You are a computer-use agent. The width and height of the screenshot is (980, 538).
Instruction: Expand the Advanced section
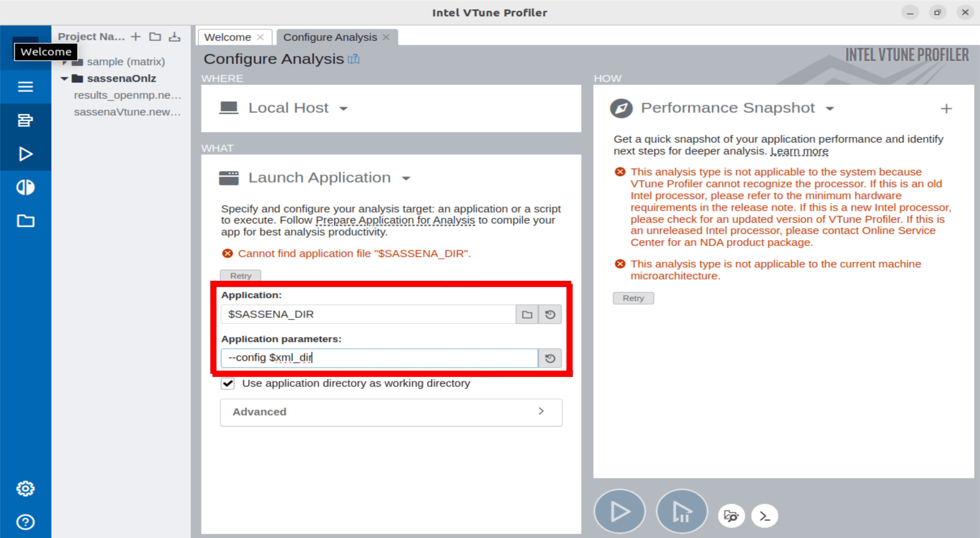tap(391, 412)
